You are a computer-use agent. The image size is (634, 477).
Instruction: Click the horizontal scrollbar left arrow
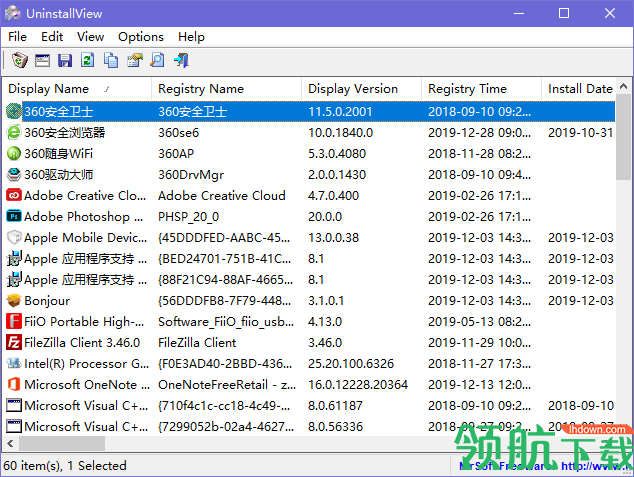pos(11,443)
